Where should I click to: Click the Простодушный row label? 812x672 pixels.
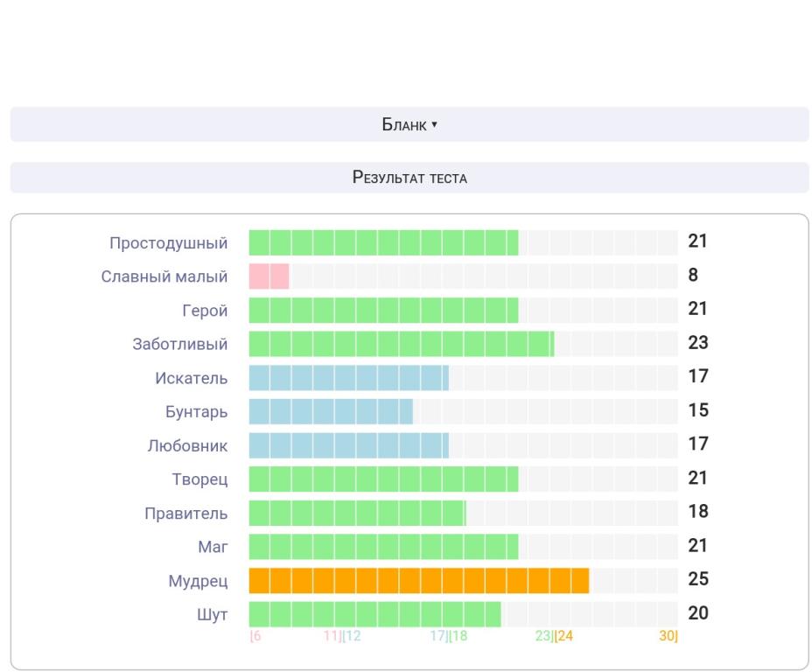point(168,243)
